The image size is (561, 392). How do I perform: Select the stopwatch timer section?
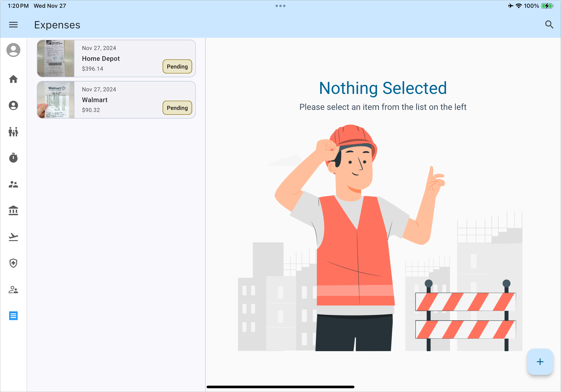[x=13, y=158]
